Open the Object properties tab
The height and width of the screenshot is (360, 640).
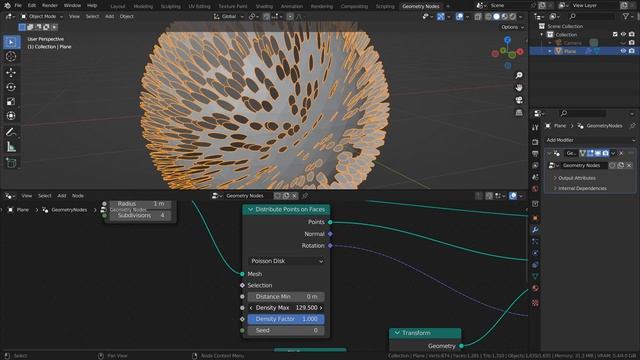tap(535, 218)
